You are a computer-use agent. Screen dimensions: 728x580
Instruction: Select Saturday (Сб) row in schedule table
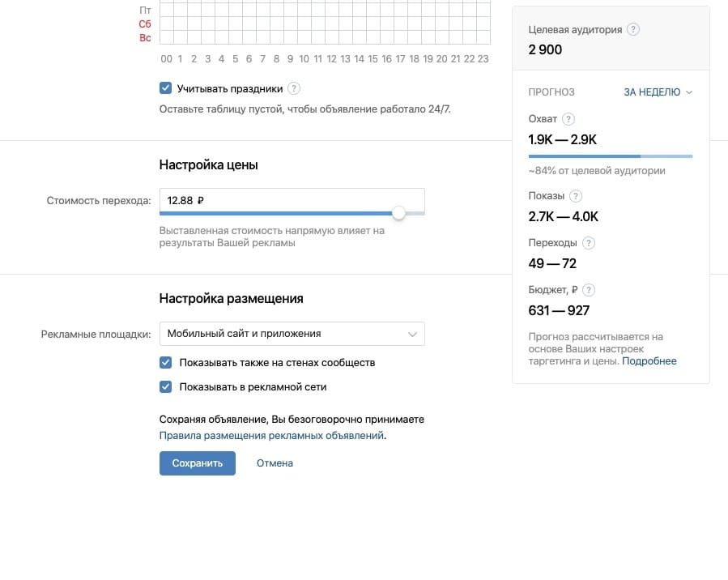(145, 24)
